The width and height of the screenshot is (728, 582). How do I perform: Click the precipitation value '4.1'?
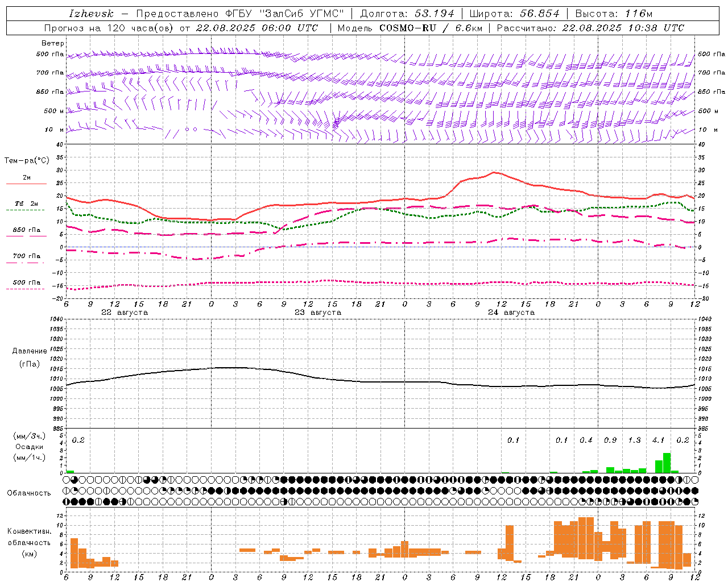click(658, 440)
